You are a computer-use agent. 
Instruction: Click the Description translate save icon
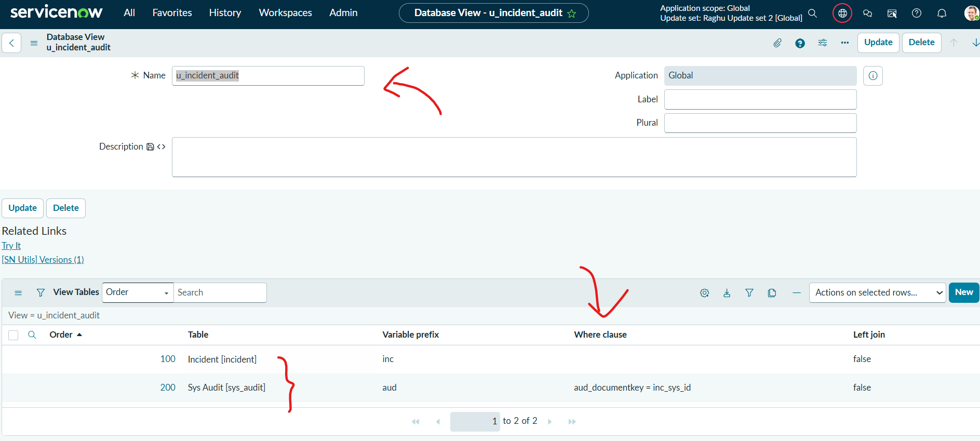click(150, 147)
